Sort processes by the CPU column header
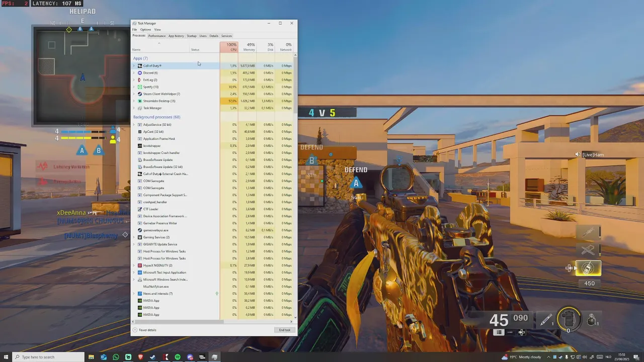Image resolution: width=644 pixels, height=362 pixels. click(x=229, y=47)
